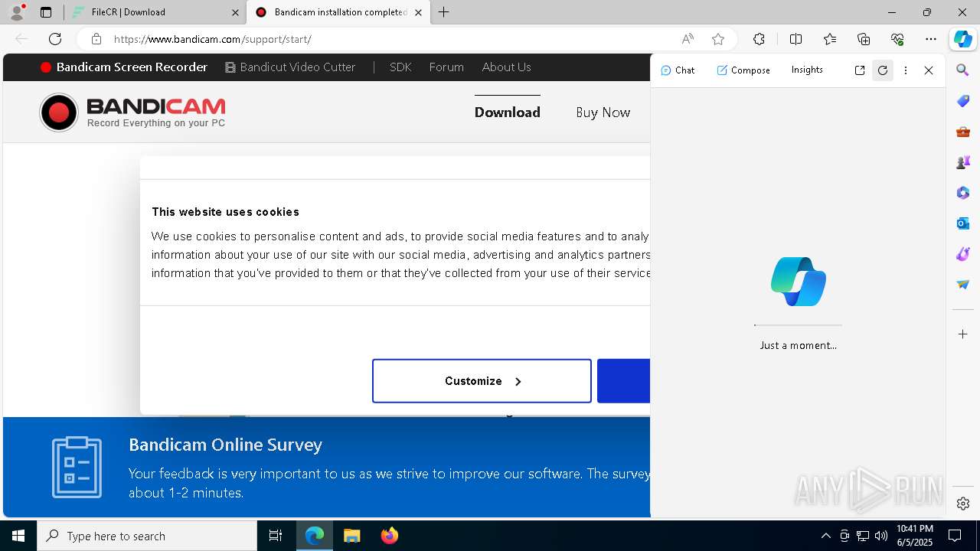View site information lock icon
Image resolution: width=980 pixels, height=551 pixels.
click(96, 39)
